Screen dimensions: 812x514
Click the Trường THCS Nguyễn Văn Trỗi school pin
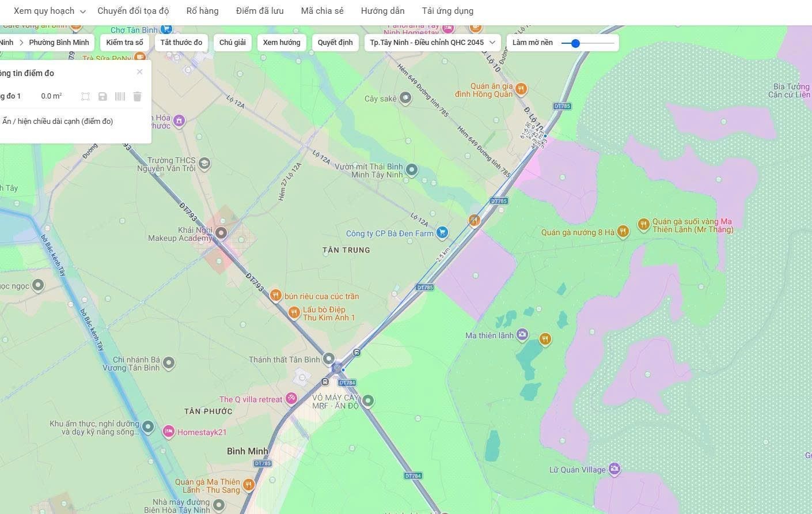204,164
